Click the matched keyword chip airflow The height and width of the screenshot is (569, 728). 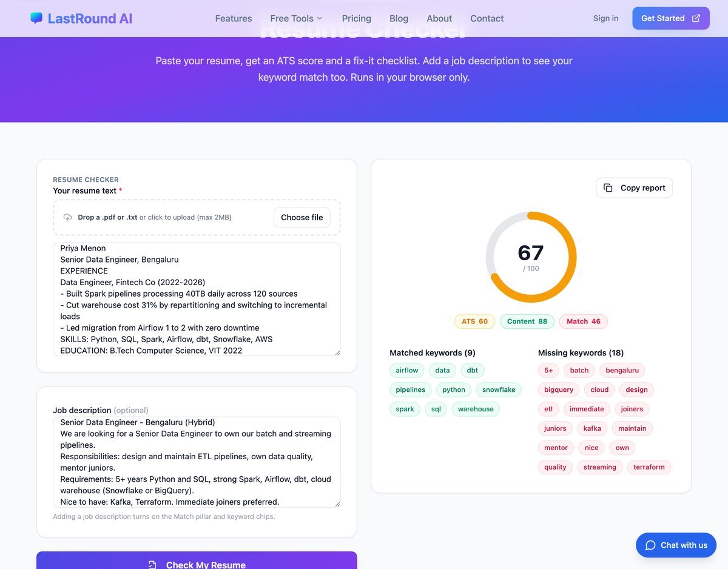coord(407,370)
